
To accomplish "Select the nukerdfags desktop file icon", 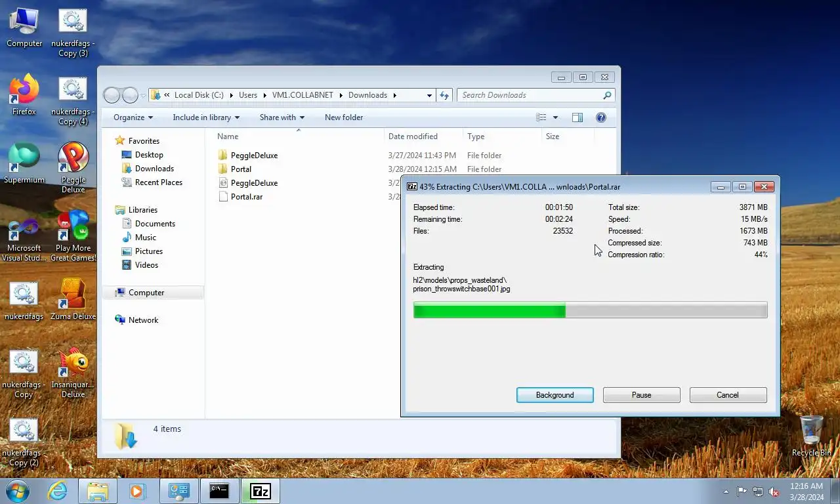I will tap(24, 301).
